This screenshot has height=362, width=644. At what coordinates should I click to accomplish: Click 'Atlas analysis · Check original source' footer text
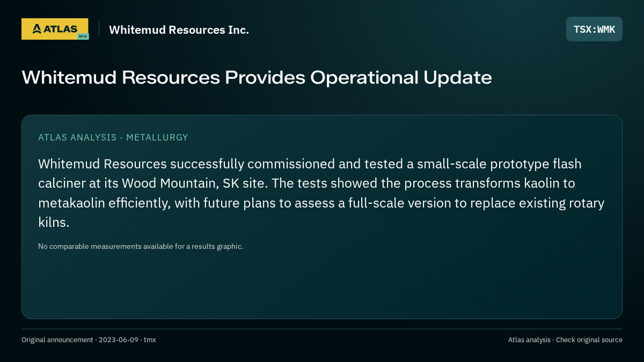point(565,339)
